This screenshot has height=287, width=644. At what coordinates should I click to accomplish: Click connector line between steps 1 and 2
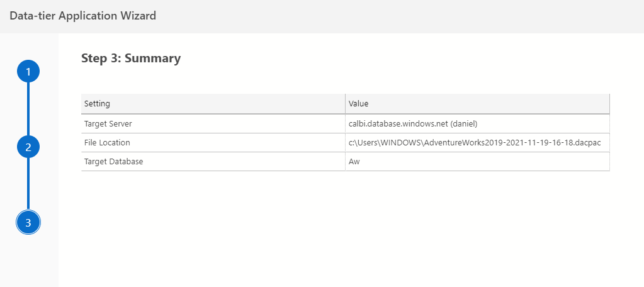pos(28,109)
